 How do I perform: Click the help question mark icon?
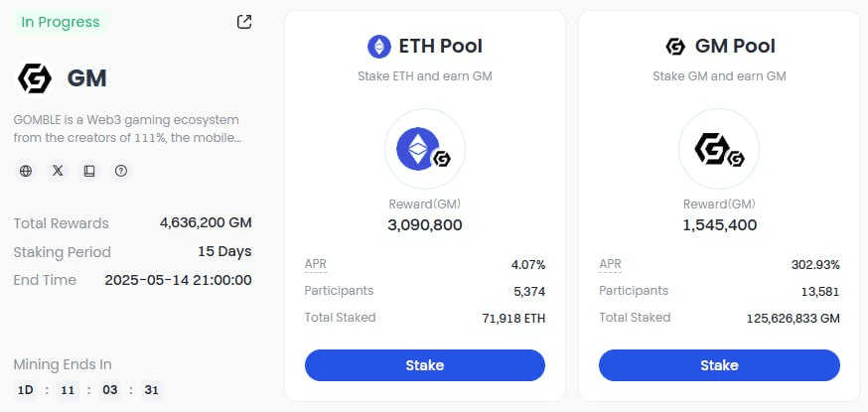click(121, 171)
